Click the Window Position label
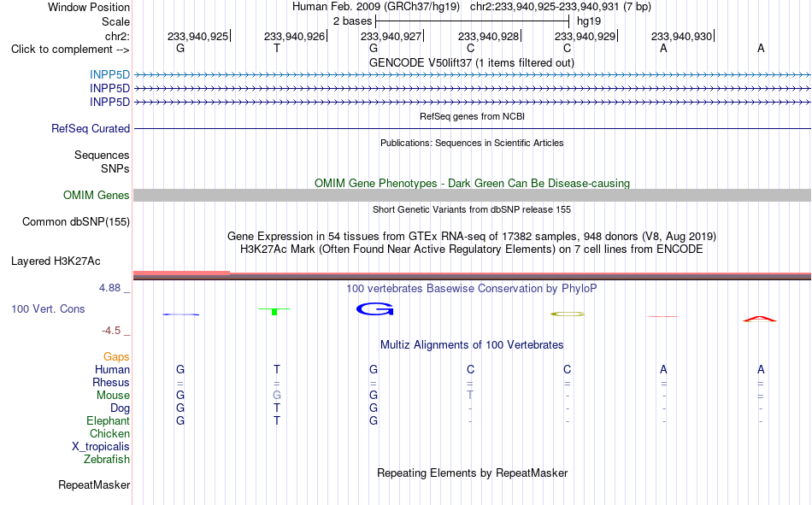The image size is (812, 505). pyautogui.click(x=89, y=7)
